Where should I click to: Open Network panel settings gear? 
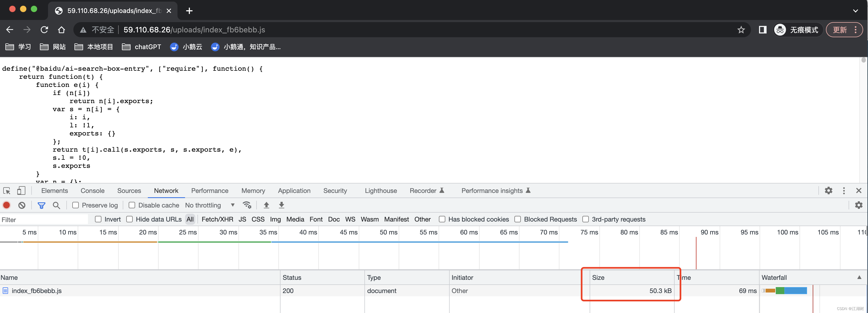click(859, 205)
